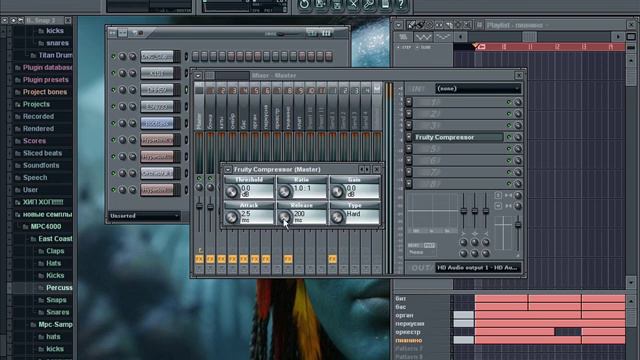Toggle the channel select indicator of top channel
Screen dimensions: 640x360
(187, 56)
